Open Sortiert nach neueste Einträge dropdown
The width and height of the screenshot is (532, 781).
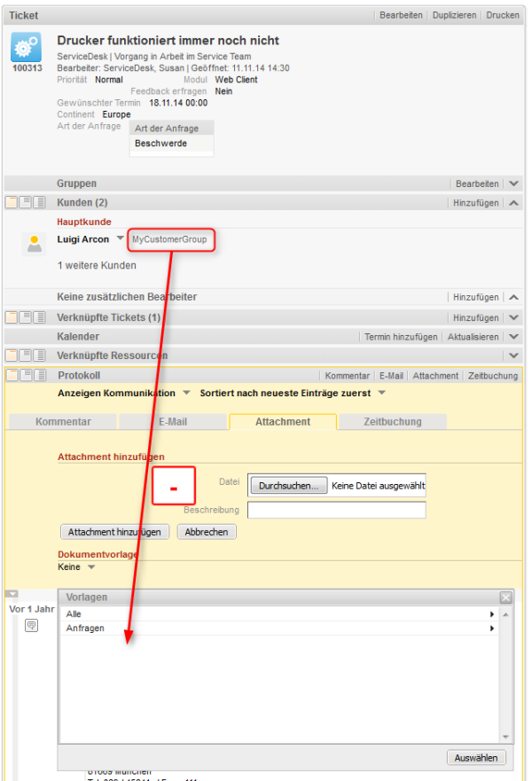[382, 393]
